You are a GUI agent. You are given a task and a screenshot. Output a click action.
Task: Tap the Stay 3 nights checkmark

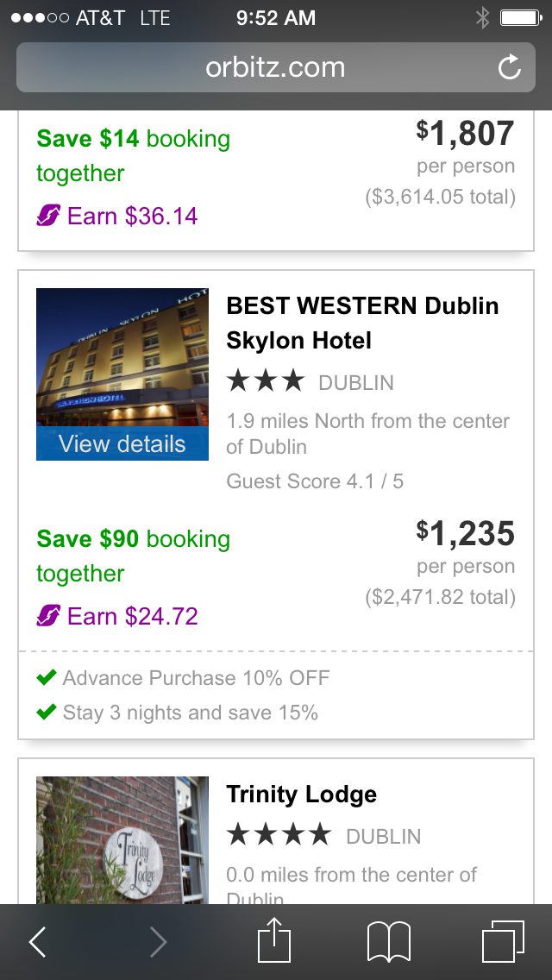coord(47,713)
